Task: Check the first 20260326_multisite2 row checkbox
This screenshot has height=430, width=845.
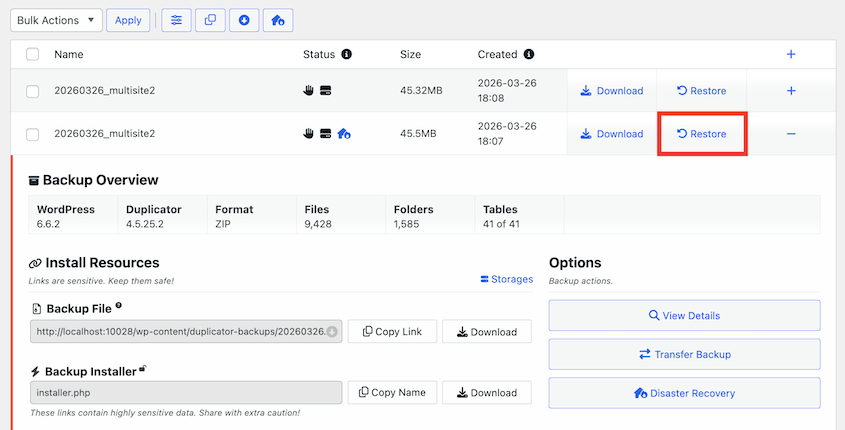Action: (33, 91)
